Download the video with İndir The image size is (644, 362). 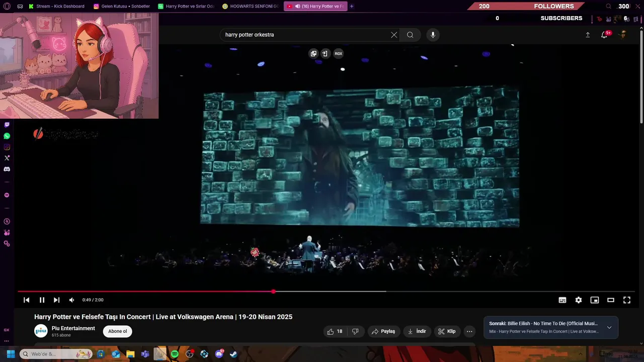417,331
